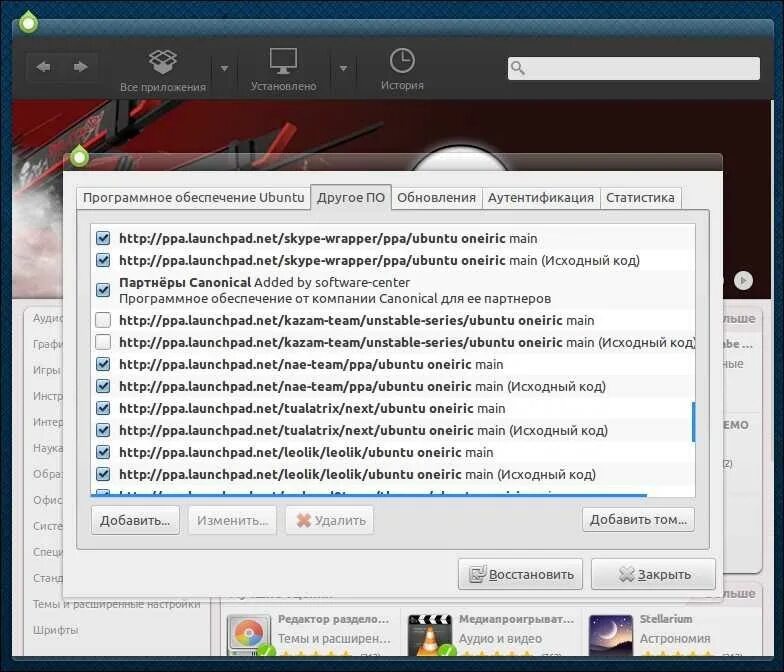This screenshot has width=784, height=672.
Task: Open Редактор раздело... app title
Action: point(334,619)
